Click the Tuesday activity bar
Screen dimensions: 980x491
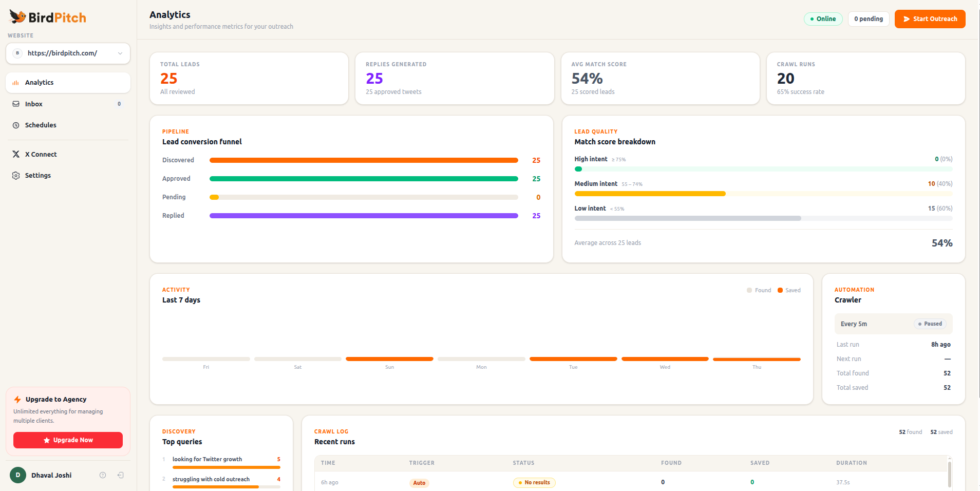(573, 359)
